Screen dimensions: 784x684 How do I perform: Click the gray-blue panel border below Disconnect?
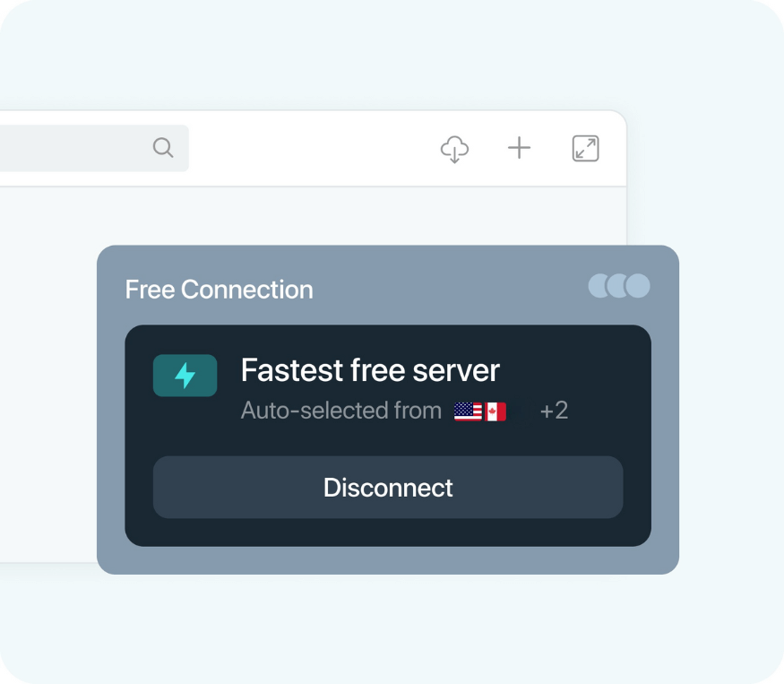tap(387, 560)
